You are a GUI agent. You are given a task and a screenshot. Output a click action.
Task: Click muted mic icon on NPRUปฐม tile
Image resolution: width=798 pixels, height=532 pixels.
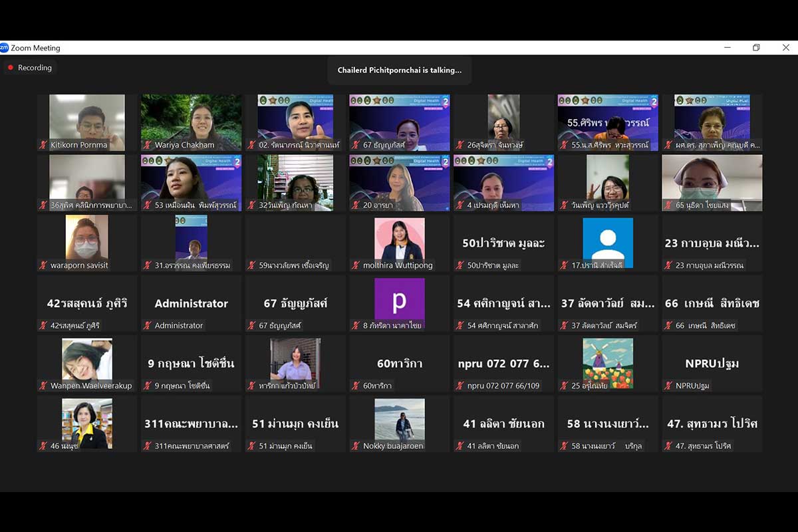[668, 386]
